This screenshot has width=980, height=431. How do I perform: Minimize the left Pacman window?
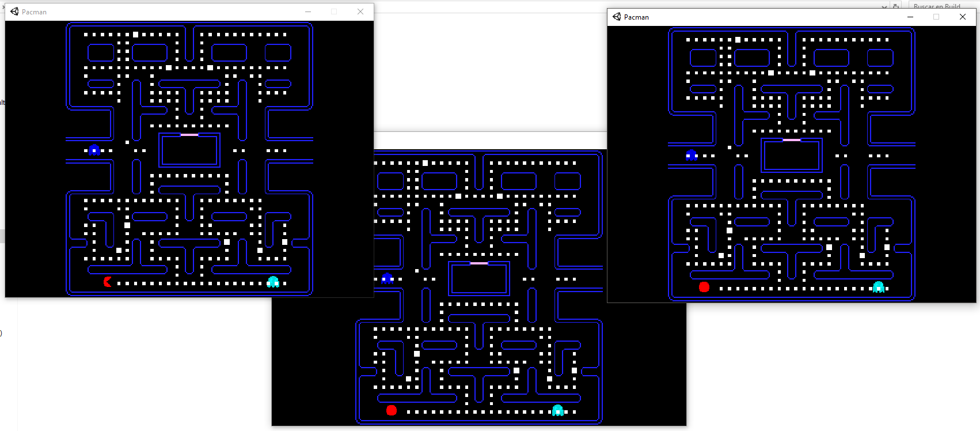click(308, 12)
